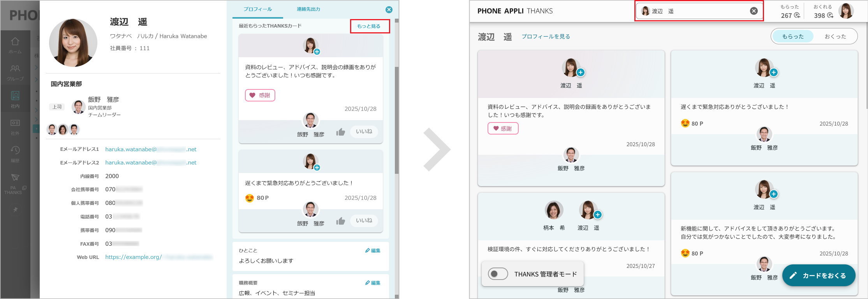Screen dimensions: 868x299
Task: Click plus badge on 新機能 THANKS card
Action: pos(774,194)
